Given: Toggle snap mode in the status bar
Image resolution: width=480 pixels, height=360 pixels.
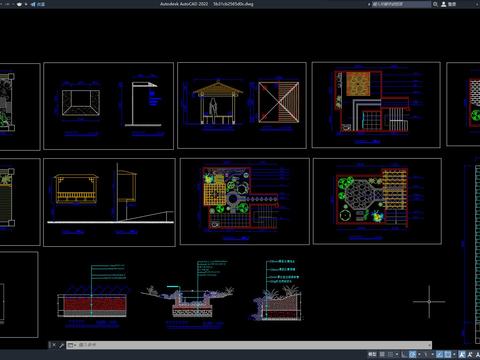Looking at the screenshot, I should coord(390,354).
